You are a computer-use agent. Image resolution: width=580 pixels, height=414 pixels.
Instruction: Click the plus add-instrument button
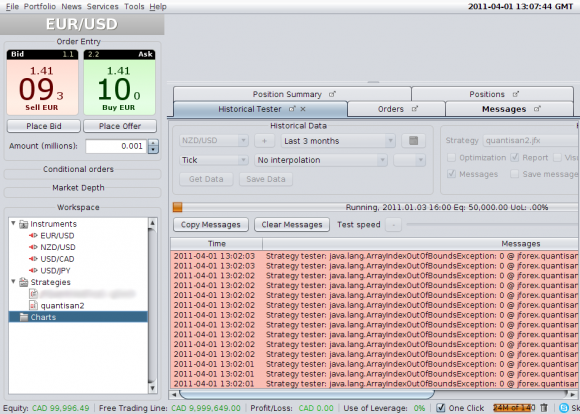(x=264, y=141)
